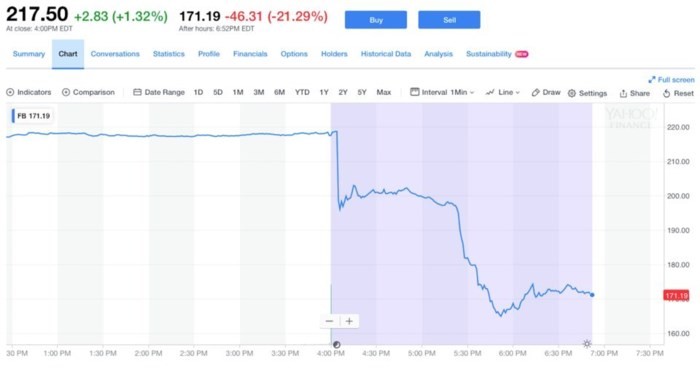Click the blue Sell button
Screen dimensions: 700x371
click(x=449, y=20)
